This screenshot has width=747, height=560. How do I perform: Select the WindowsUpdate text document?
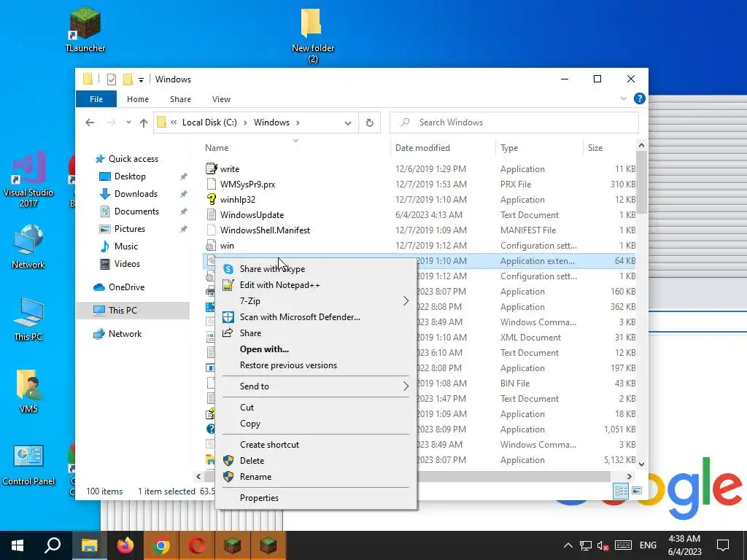[252, 215]
